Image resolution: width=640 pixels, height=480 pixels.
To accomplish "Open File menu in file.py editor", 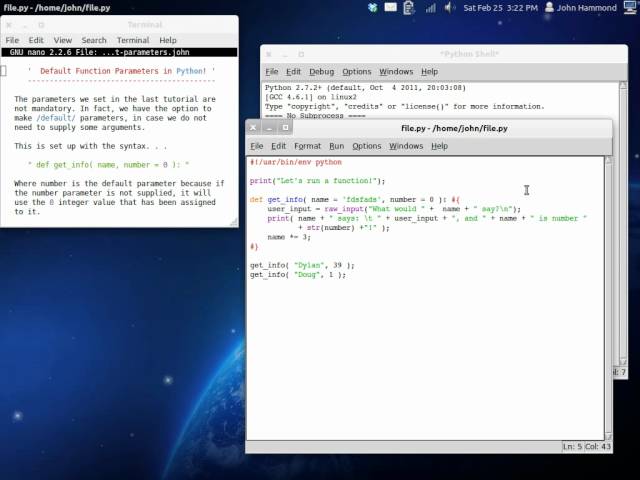I will [257, 146].
